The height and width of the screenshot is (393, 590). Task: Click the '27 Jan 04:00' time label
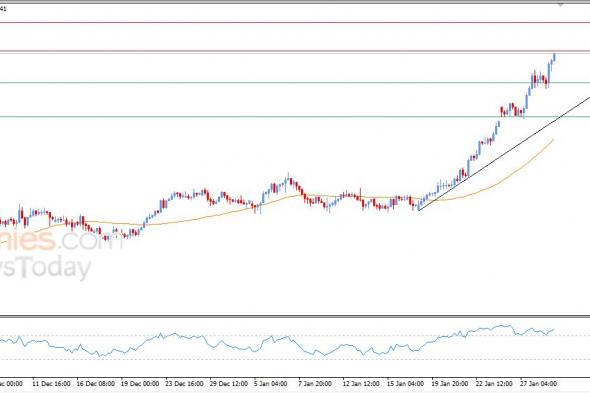click(538, 384)
